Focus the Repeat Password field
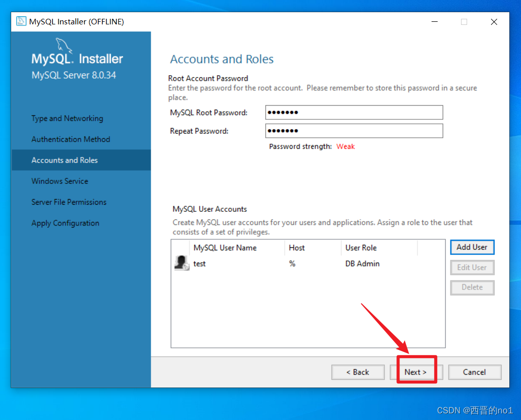521x420 pixels. (354, 131)
